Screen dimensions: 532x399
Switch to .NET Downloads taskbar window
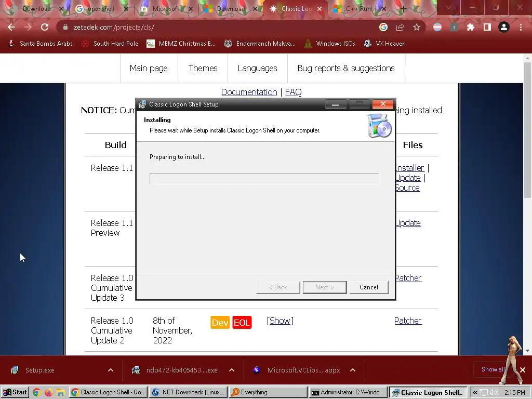[188, 392]
